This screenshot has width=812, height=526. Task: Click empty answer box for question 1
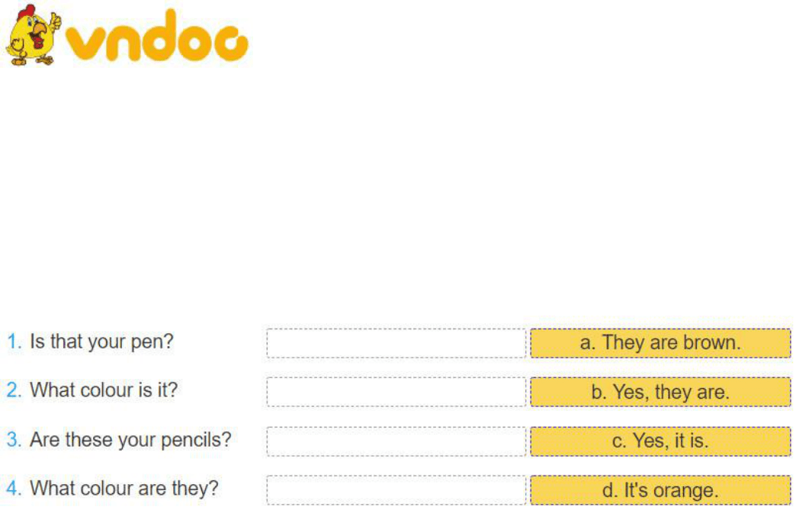(396, 343)
